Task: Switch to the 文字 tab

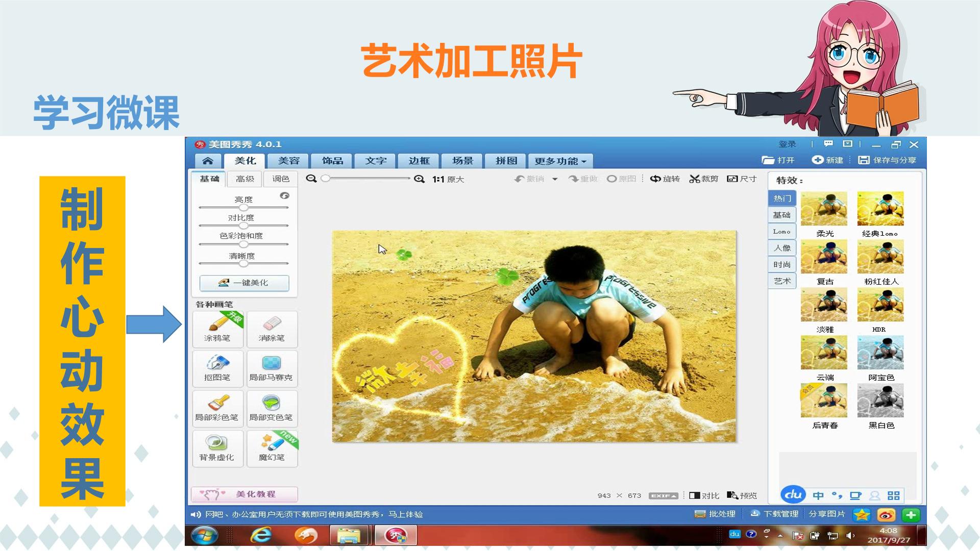Action: pos(376,161)
